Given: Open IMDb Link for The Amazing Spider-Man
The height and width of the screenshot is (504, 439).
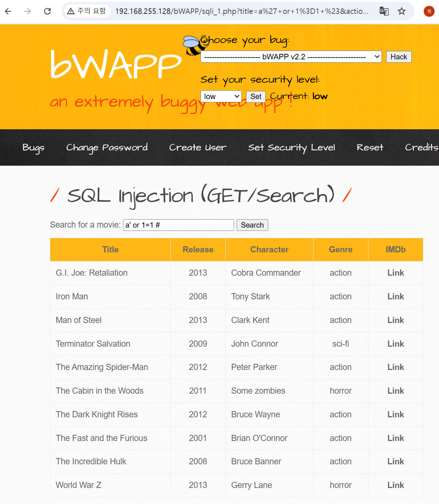Looking at the screenshot, I should [x=396, y=367].
